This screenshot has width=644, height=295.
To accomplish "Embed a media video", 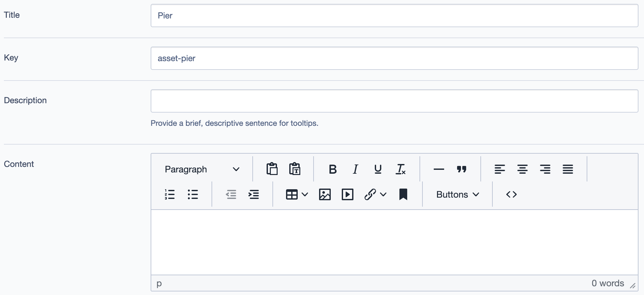I will pyautogui.click(x=347, y=194).
